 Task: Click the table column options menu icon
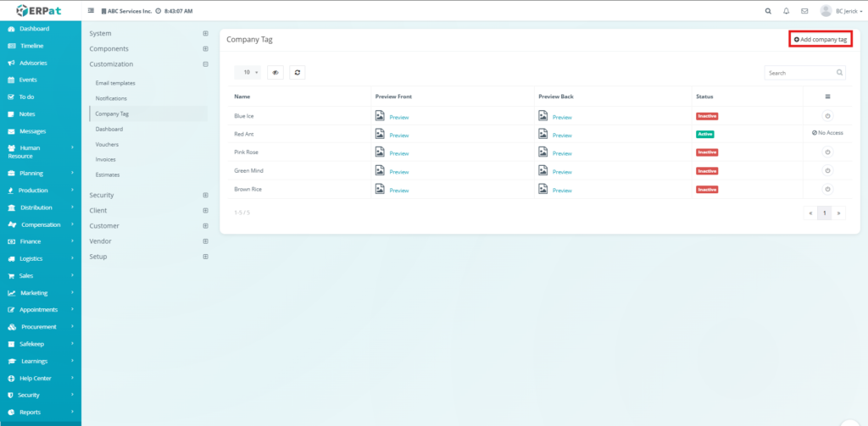click(827, 97)
